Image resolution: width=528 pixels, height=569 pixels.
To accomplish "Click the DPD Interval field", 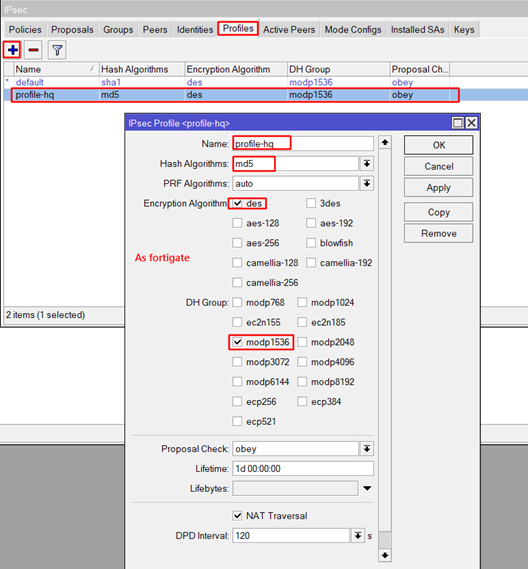I will pos(291,536).
